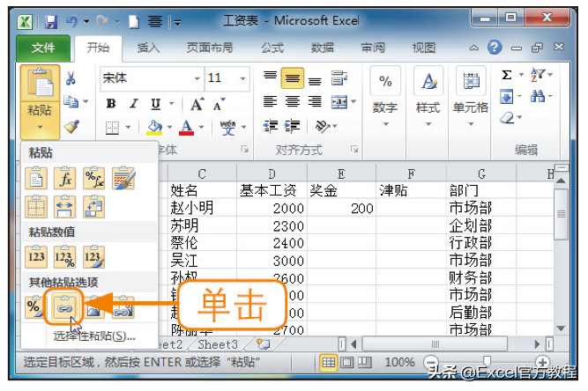Click the new blank document icon
Viewport: 588px width, 391px height.
click(x=134, y=22)
